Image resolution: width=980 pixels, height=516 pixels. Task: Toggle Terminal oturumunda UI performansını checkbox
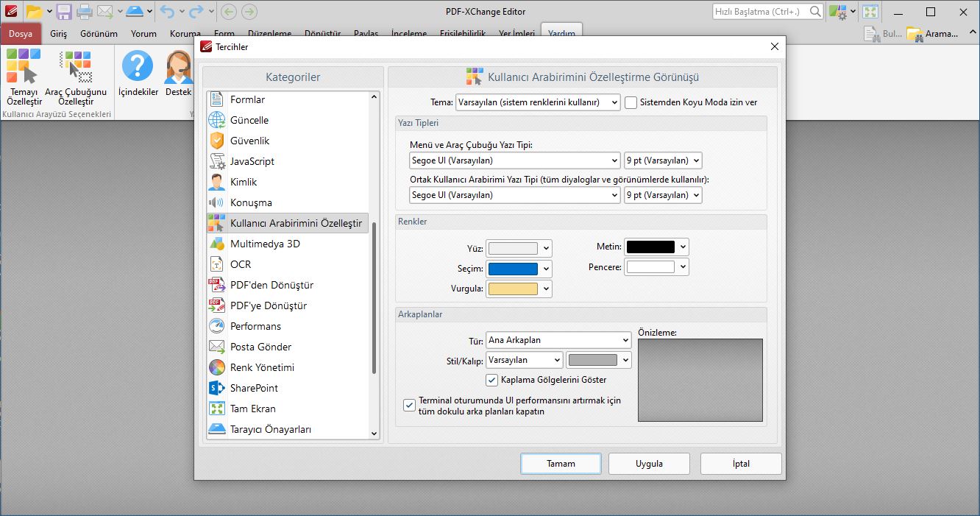[410, 406]
